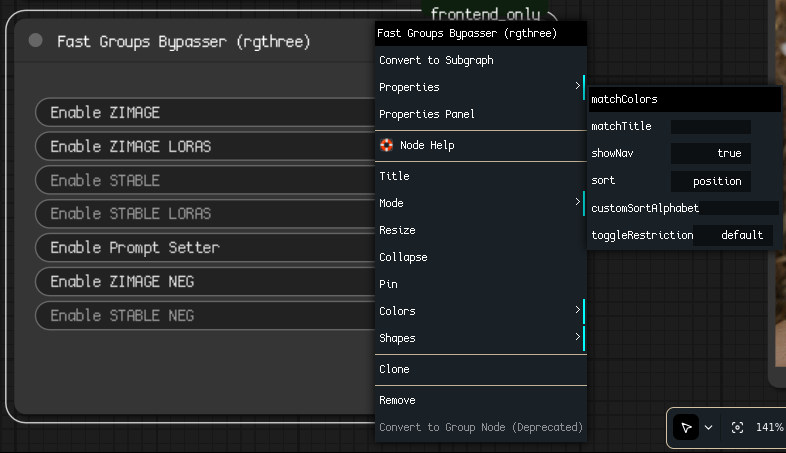
Task: Change the sort position property
Action: point(711,181)
